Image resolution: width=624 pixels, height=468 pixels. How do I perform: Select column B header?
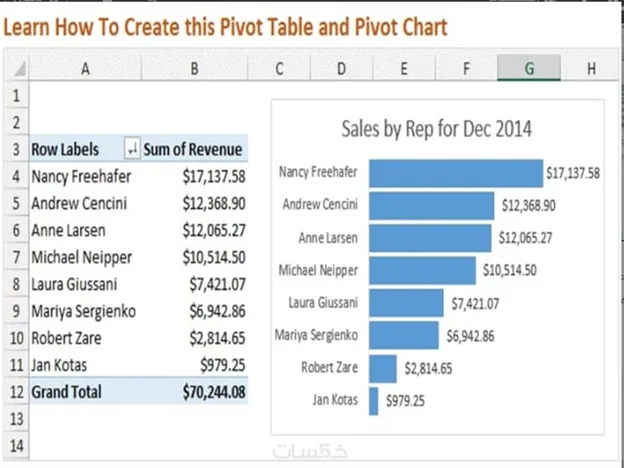[x=194, y=68]
